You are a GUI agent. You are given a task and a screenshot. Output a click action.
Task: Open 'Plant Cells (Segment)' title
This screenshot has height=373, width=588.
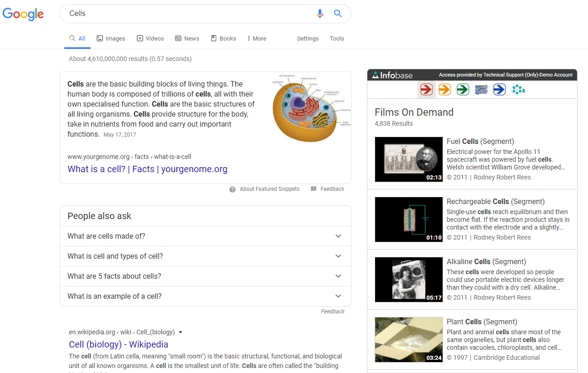point(482,322)
